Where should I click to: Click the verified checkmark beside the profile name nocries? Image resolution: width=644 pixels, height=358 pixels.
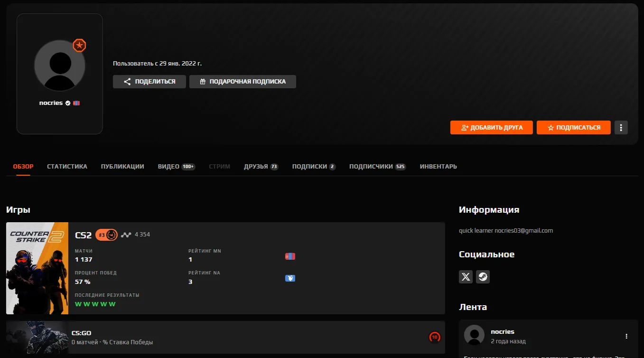pyautogui.click(x=68, y=103)
